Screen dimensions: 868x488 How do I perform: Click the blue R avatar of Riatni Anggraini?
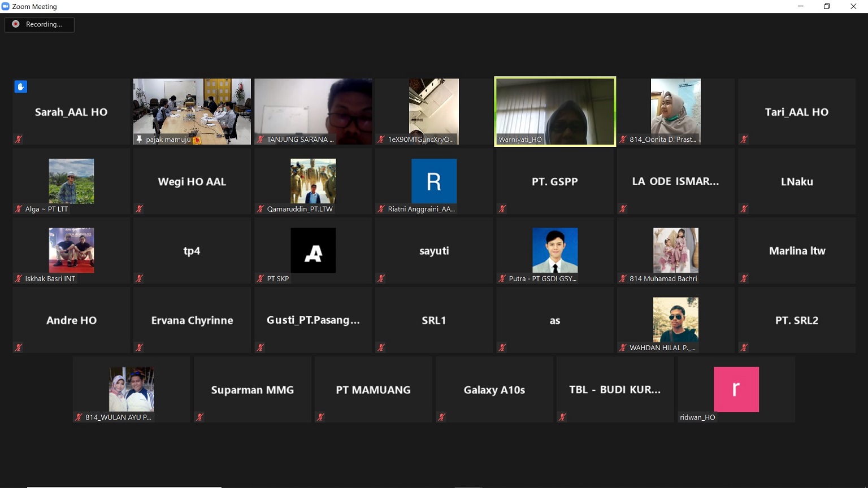(x=433, y=181)
